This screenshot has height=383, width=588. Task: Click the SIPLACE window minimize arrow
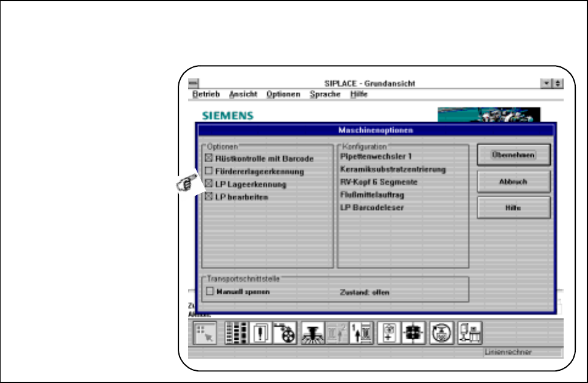pyautogui.click(x=546, y=83)
